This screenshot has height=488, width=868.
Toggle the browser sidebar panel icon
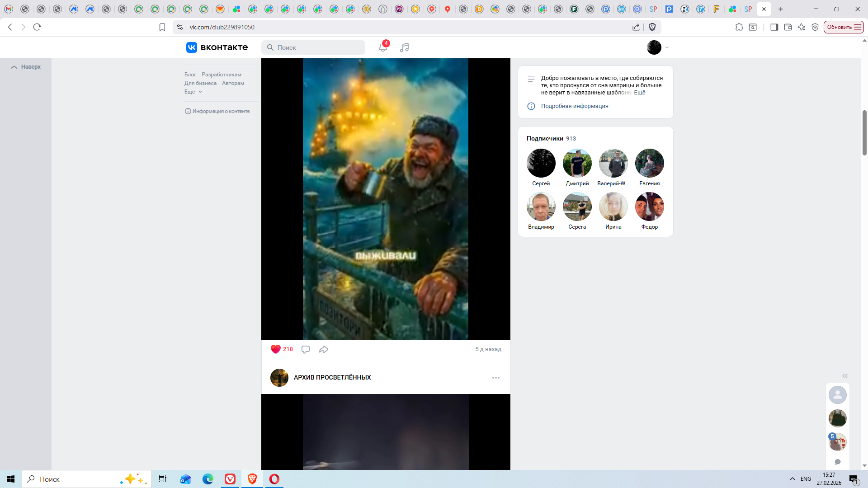[x=774, y=27]
